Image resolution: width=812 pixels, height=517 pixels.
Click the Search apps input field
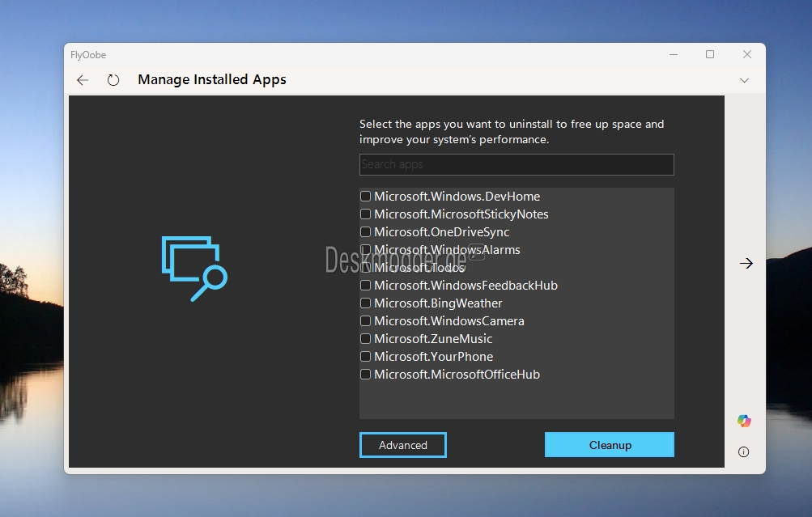tap(517, 164)
